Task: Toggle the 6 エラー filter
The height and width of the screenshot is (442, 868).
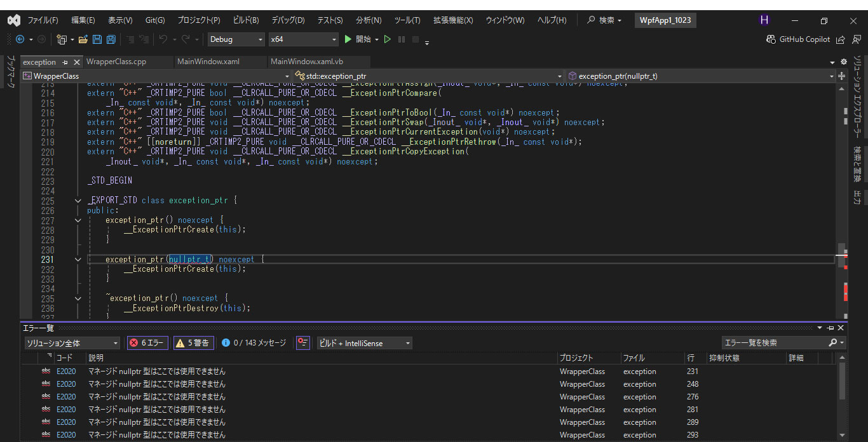Action: coord(147,342)
